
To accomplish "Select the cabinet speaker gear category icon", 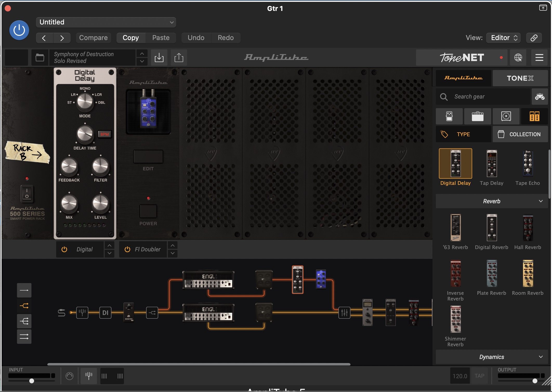I will [x=506, y=116].
